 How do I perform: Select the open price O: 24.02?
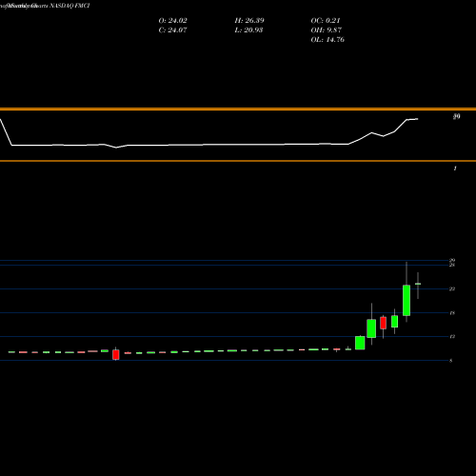tap(172, 21)
